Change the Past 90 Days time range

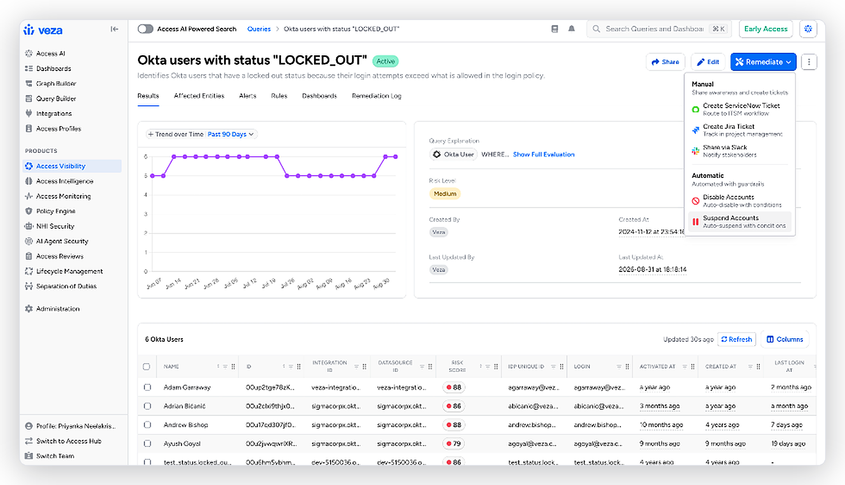click(231, 134)
